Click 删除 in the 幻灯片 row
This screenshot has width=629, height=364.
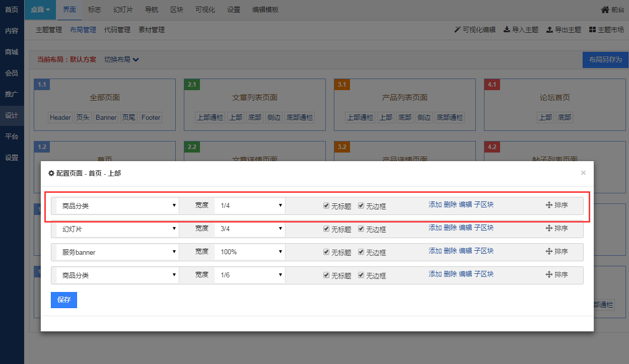[450, 228]
